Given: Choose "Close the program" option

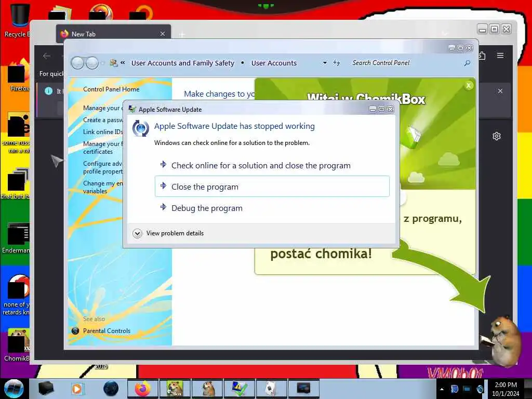Looking at the screenshot, I should coord(272,187).
